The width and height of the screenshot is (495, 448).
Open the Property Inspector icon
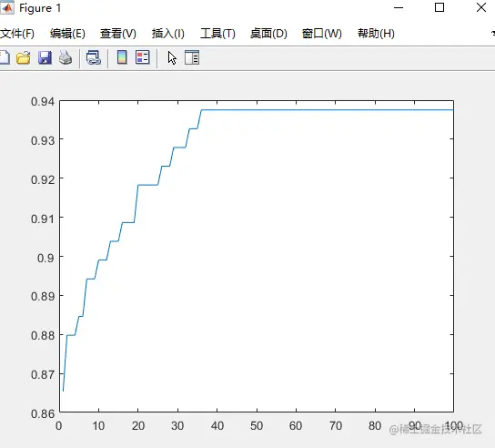pos(192,57)
